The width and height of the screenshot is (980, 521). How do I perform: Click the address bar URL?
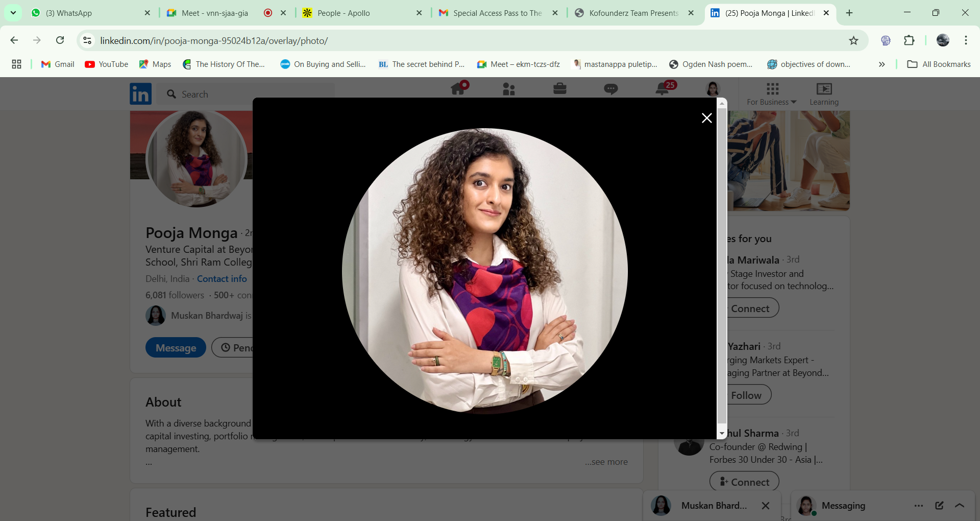214,41
